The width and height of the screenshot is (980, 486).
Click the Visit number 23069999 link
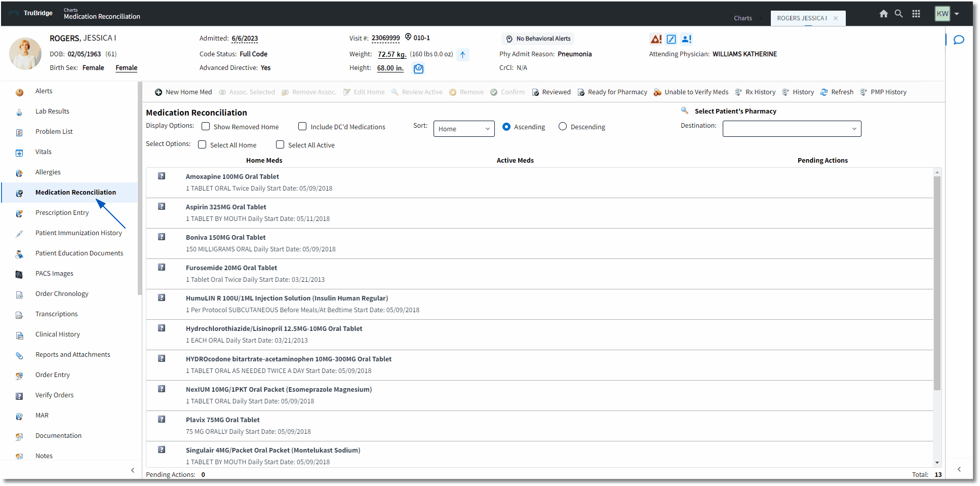[x=385, y=38]
